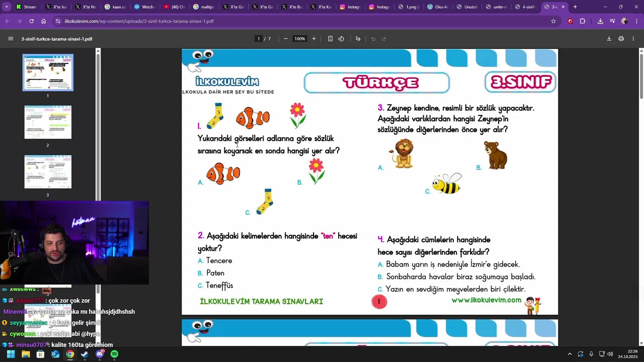Click the microphone tray icon
Viewport: 644px width, 362px height.
pyautogui.click(x=591, y=354)
